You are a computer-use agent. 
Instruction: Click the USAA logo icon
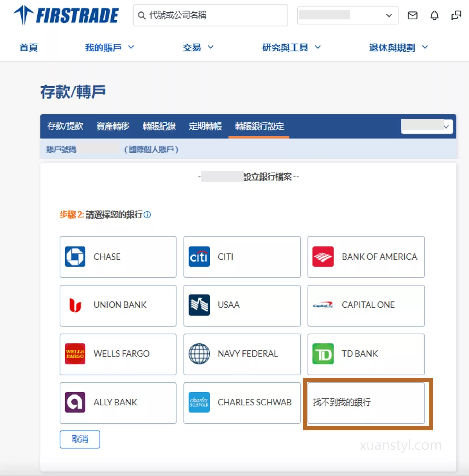(x=199, y=305)
